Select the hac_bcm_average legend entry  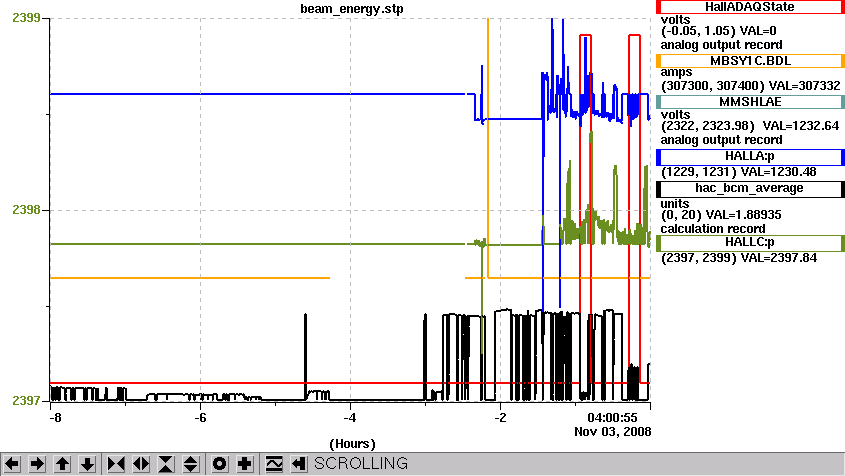coord(750,189)
